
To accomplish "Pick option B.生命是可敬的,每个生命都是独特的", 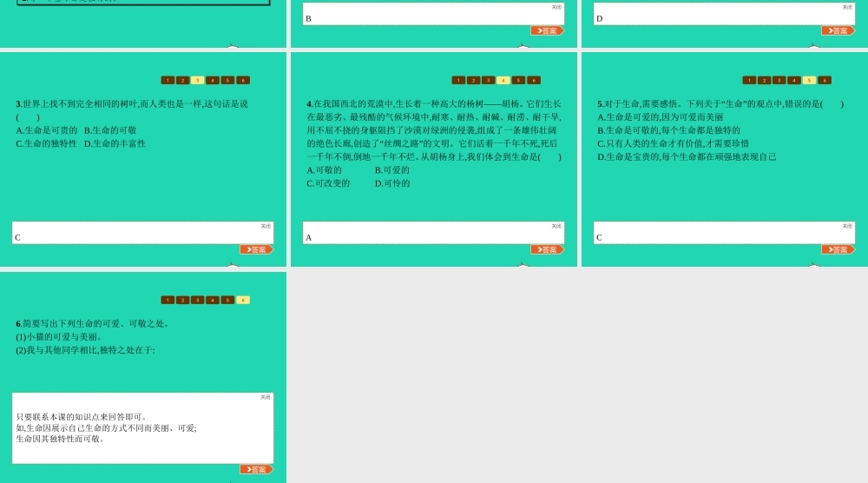I will coord(668,130).
